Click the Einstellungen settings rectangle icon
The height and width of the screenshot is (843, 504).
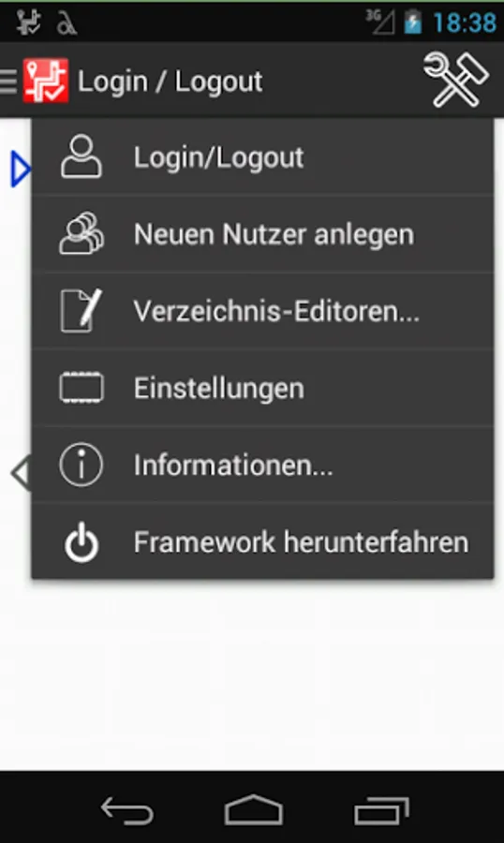pyautogui.click(x=82, y=387)
